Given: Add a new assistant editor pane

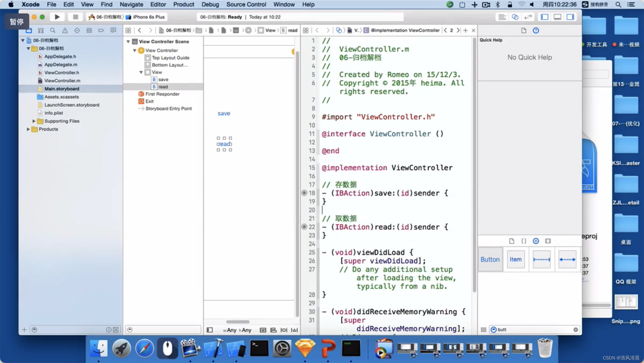Looking at the screenshot, I should [x=466, y=30].
